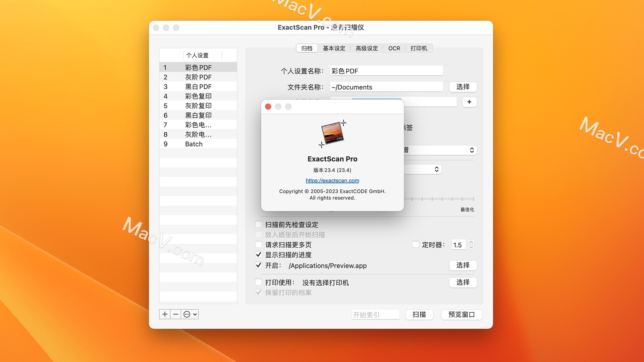This screenshot has height=362, width=644.
Task: Click the file name tag field
Action: [x=430, y=102]
